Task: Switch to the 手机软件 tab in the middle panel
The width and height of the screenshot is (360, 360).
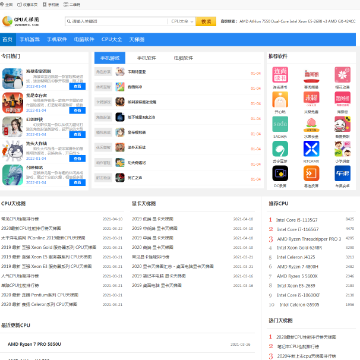Action: click(x=146, y=58)
